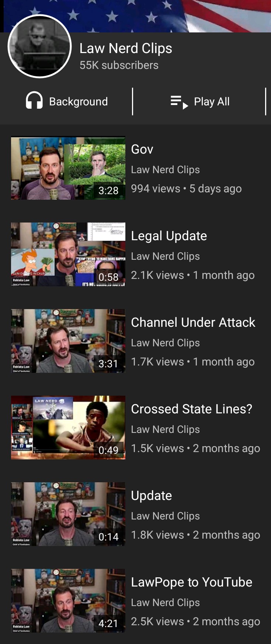Screen dimensions: 271x644
Task: Open the Crossed State Lines? thumbnail
Action: 68,428
